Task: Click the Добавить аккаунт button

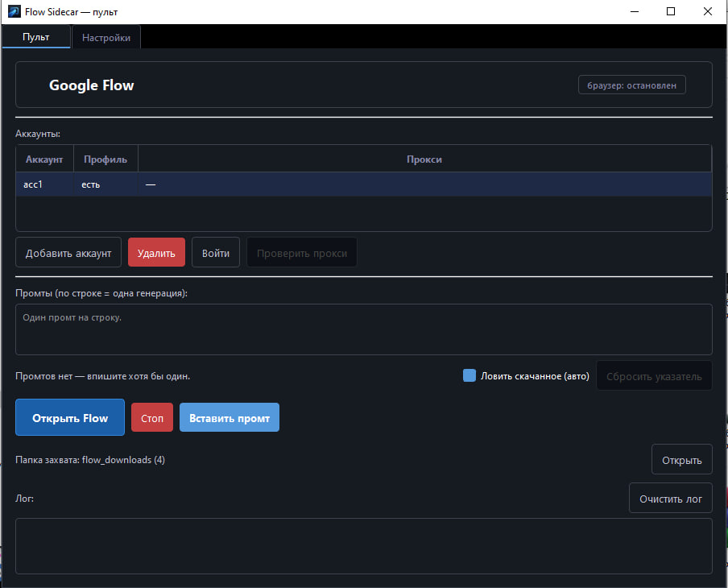Action: pos(68,253)
